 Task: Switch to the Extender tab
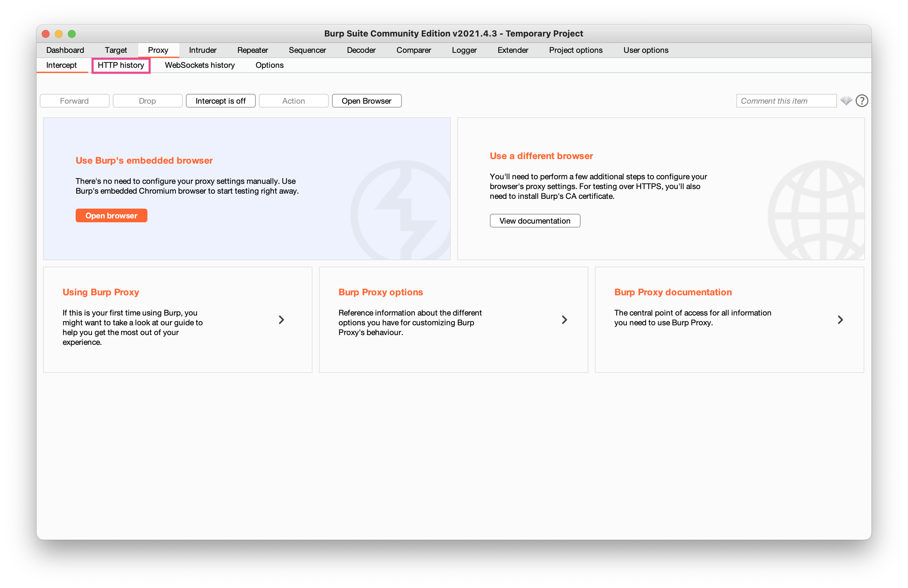pyautogui.click(x=513, y=50)
